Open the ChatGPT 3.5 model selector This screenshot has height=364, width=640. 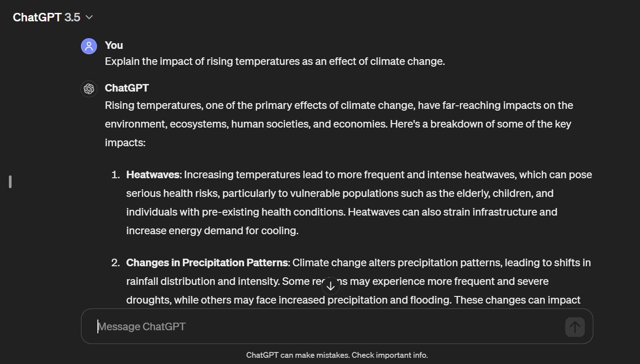(53, 17)
